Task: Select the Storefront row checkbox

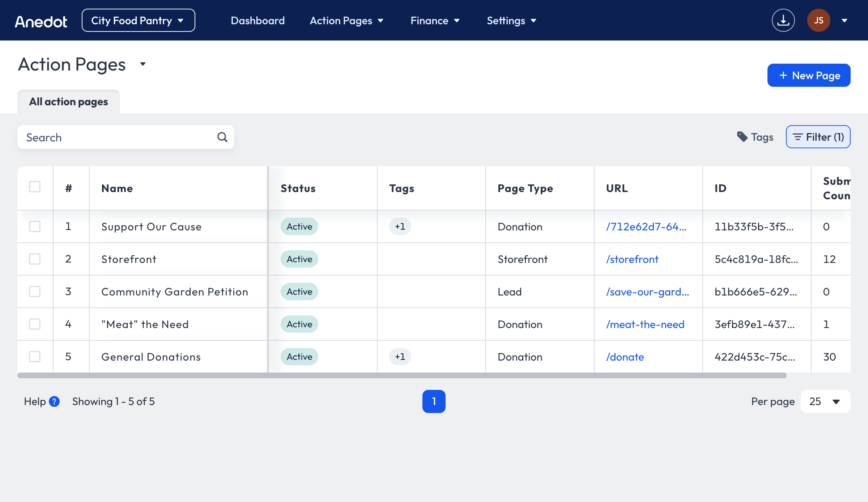Action: click(x=35, y=259)
